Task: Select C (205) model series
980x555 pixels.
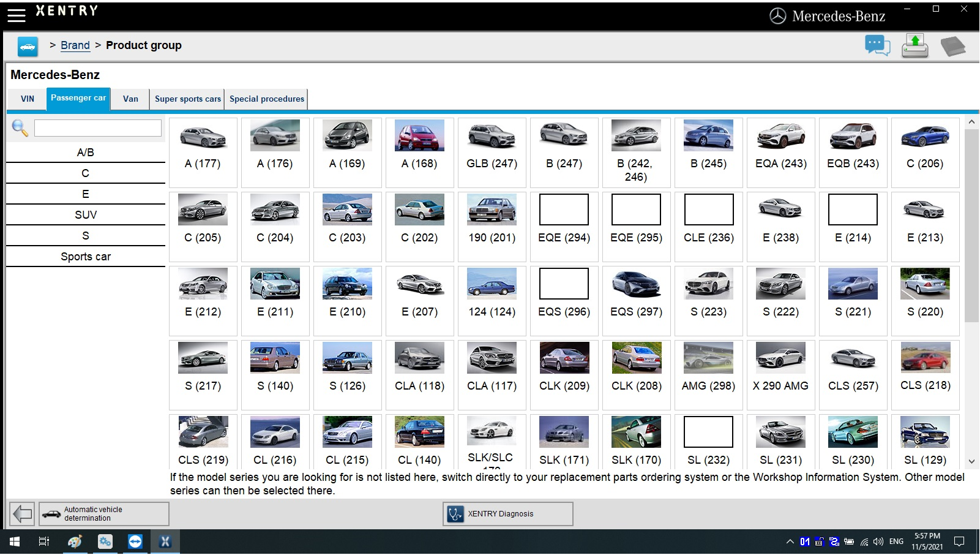Action: tap(203, 227)
